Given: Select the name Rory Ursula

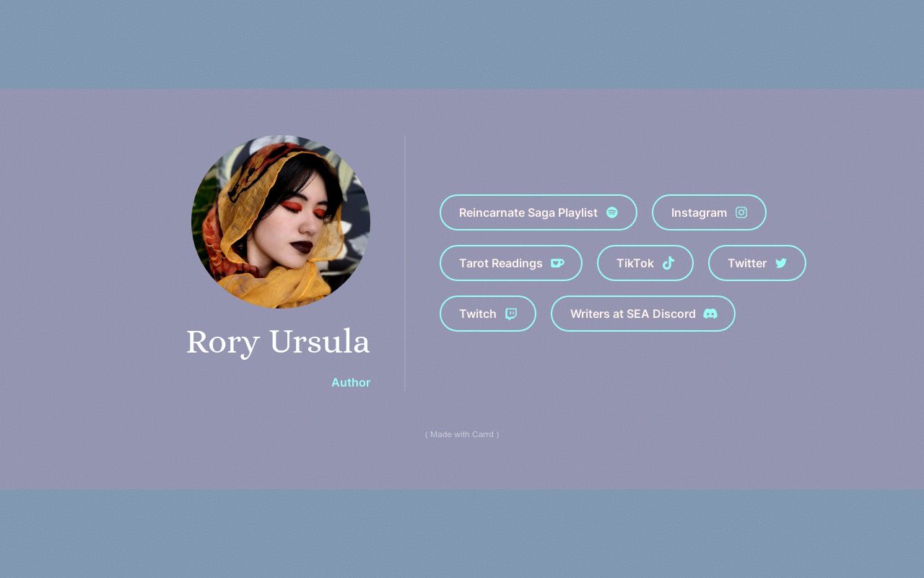Looking at the screenshot, I should (x=278, y=341).
